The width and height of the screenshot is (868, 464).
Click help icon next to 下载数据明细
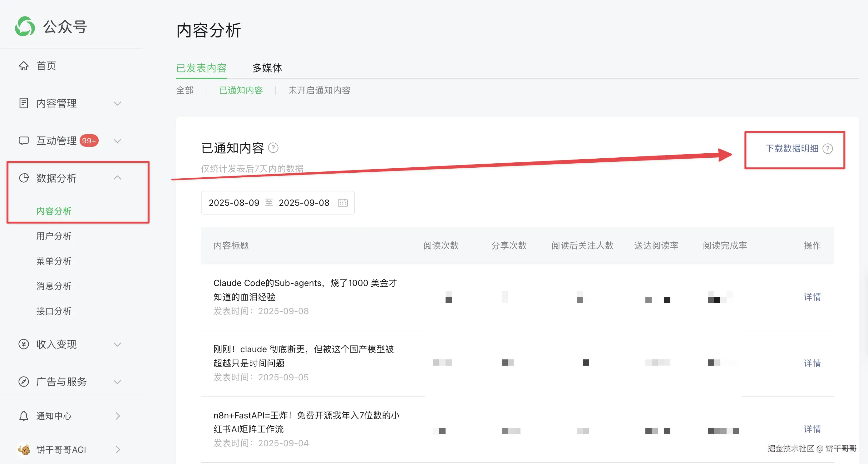(x=827, y=149)
